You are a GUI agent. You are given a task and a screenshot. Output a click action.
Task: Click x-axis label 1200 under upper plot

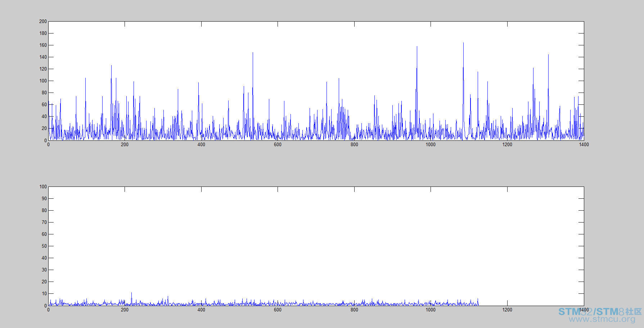click(x=507, y=144)
